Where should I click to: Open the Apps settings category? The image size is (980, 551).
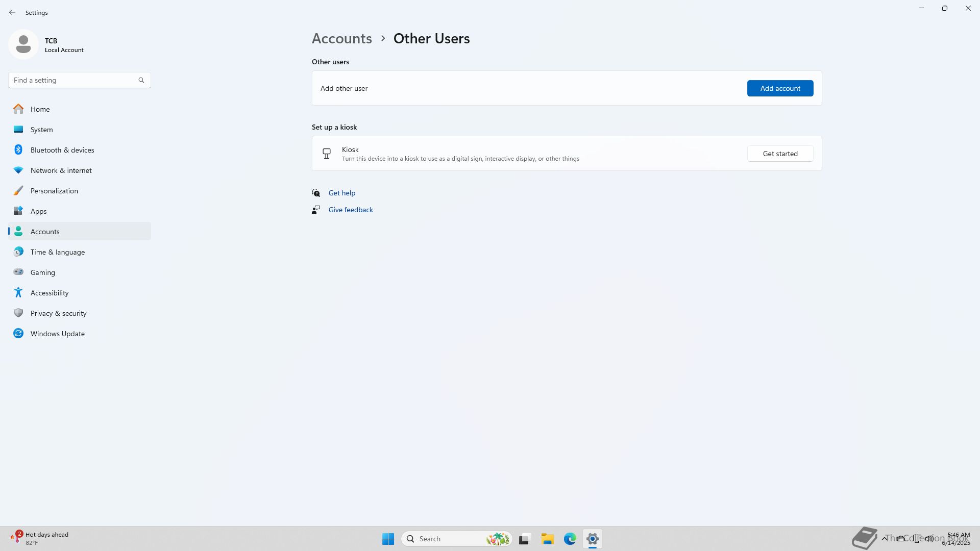pos(38,211)
